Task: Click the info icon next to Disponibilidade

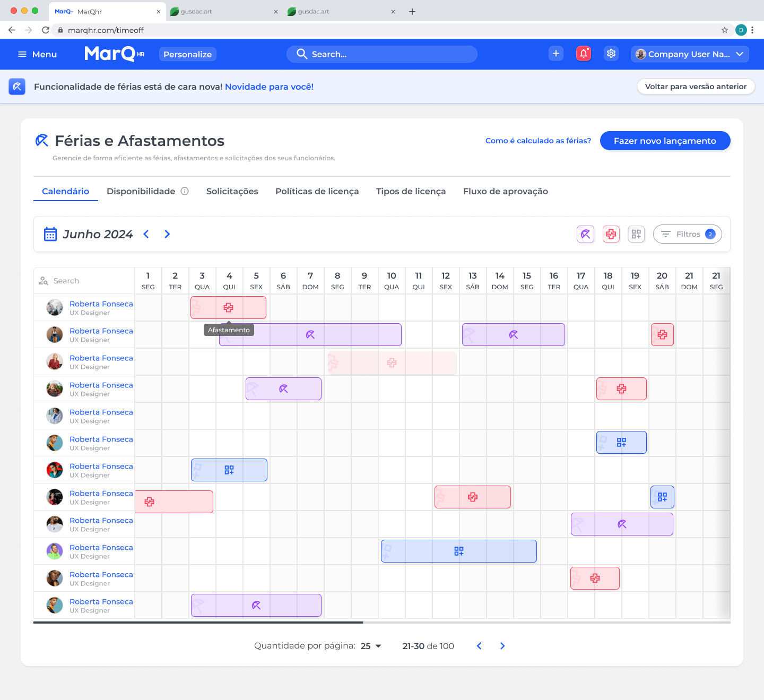Action: (184, 191)
